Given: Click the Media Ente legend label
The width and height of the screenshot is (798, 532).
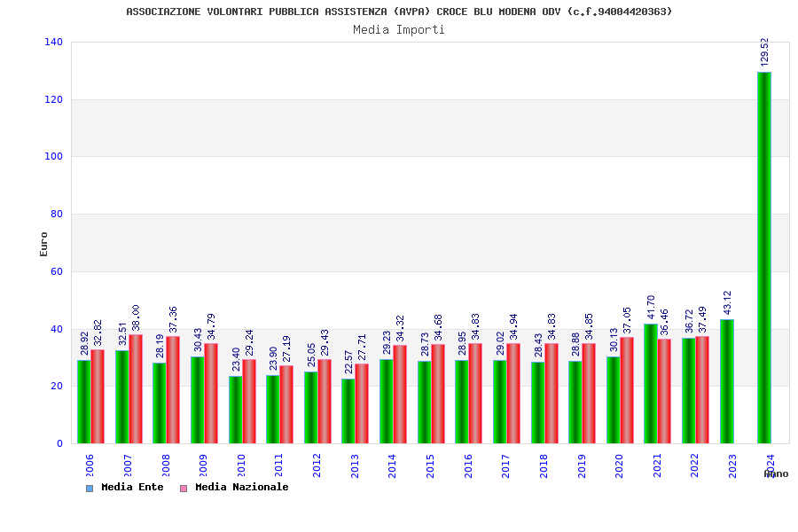Looking at the screenshot, I should pyautogui.click(x=132, y=487).
